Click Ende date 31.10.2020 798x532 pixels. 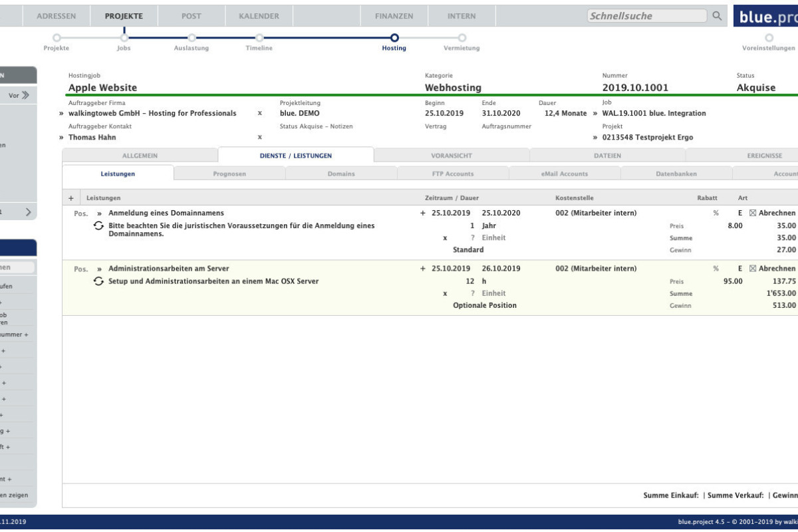click(501, 114)
